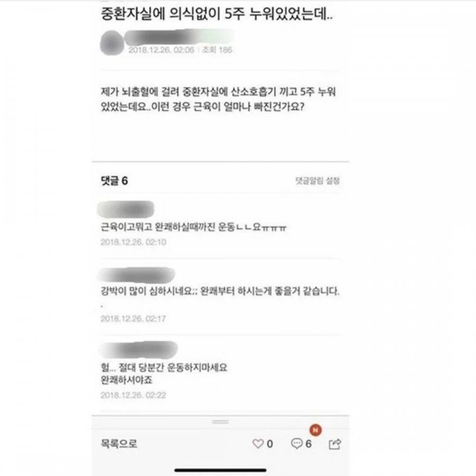Open comments via speech bubble icon
The image size is (476, 476).
coord(296,444)
